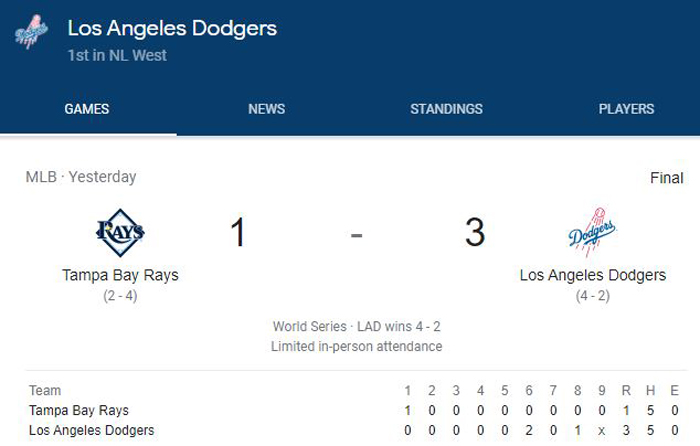This screenshot has height=446, width=700.
Task: Click the Dodgers score of 3
Action: 475,232
